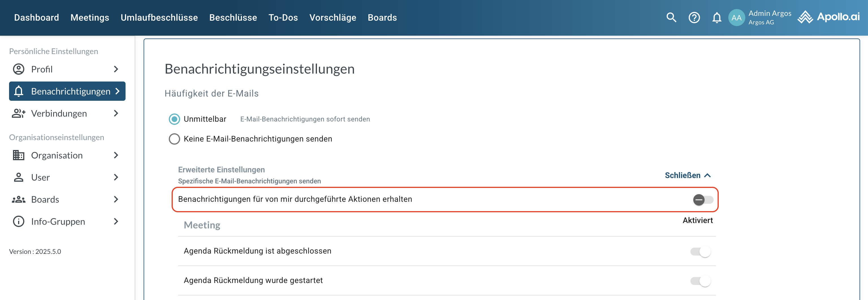Select Keine E-Mail-Benachrichtigungen senden radio
868x300 pixels.
point(174,139)
